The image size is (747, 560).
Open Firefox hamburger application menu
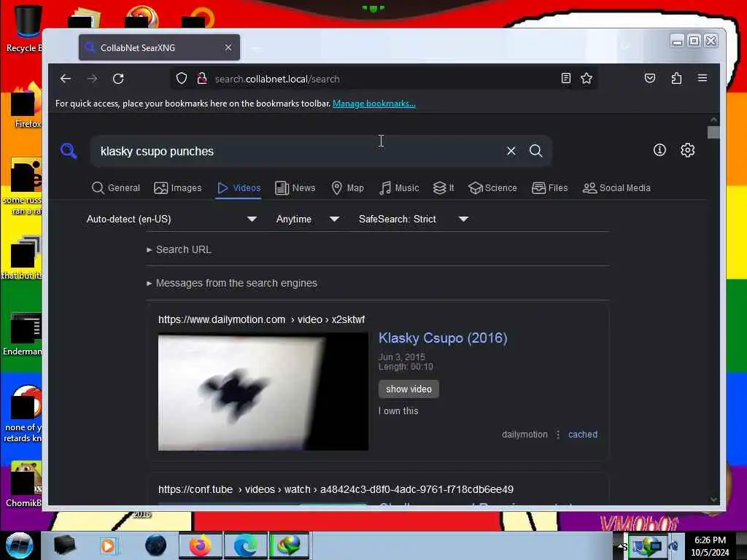tap(703, 78)
